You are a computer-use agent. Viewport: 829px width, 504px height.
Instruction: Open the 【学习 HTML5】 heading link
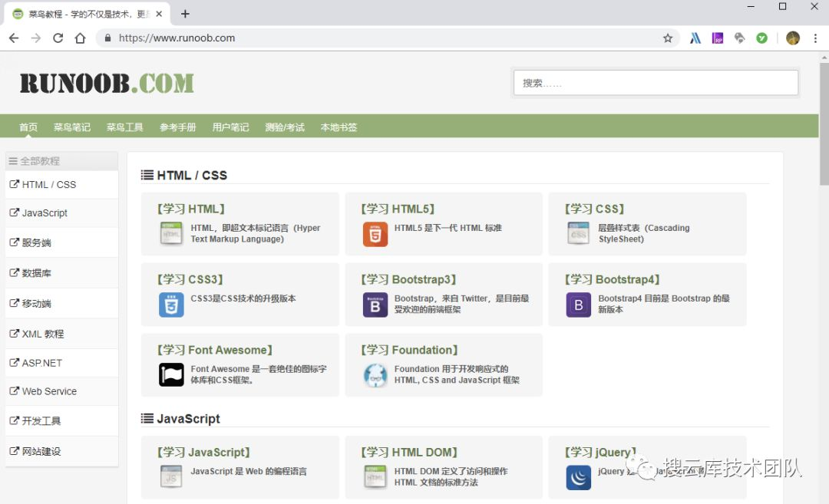pyautogui.click(x=398, y=209)
